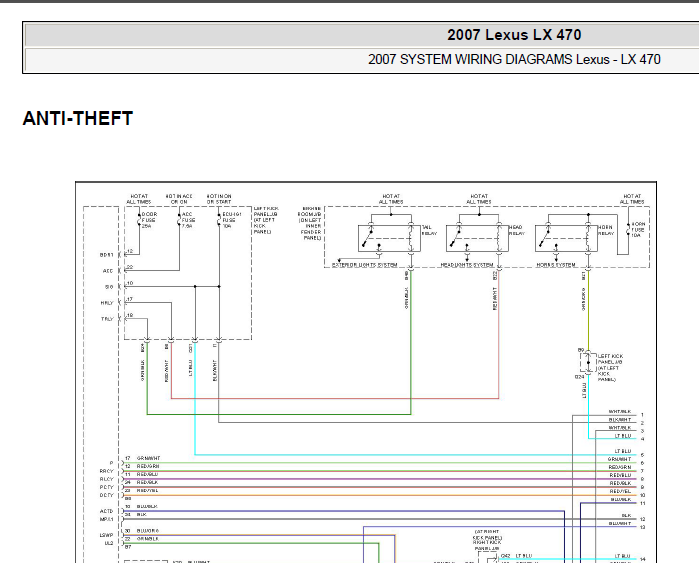Click the ACTD terminal label
Screen dimensions: 699x563
click(107, 511)
